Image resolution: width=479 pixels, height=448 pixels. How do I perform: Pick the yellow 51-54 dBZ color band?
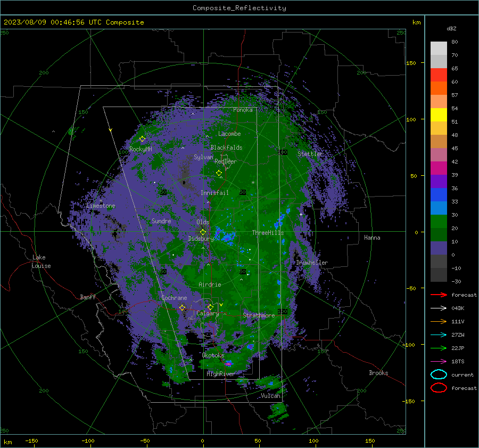[439, 115]
